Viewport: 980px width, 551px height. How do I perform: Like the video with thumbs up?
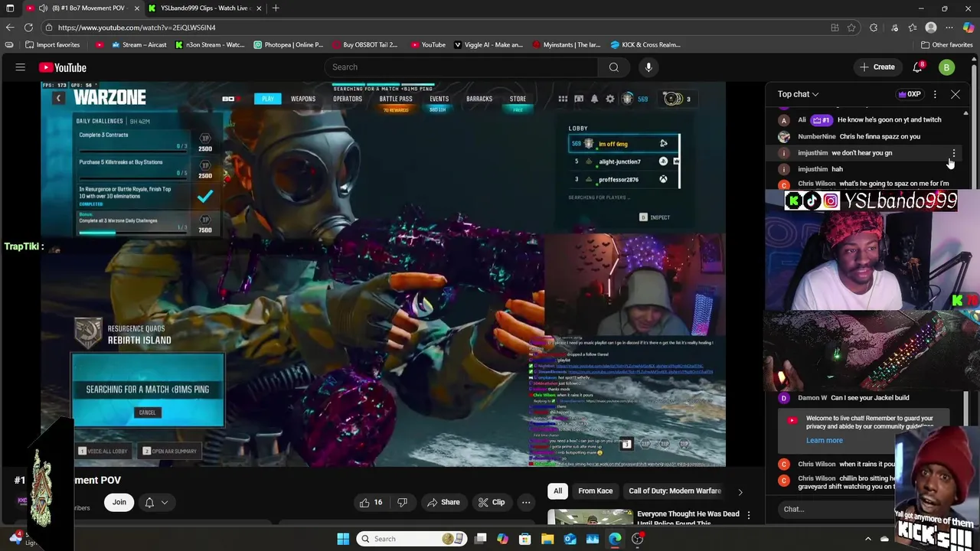372,502
